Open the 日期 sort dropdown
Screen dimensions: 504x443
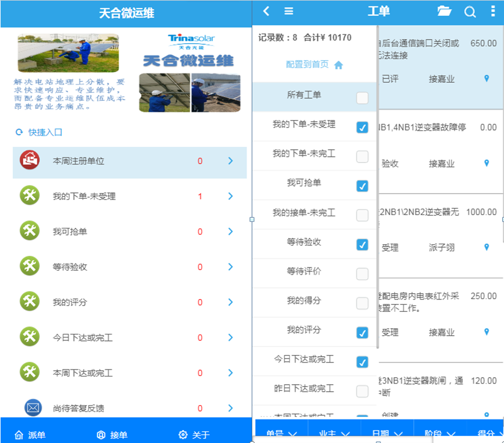click(x=387, y=434)
